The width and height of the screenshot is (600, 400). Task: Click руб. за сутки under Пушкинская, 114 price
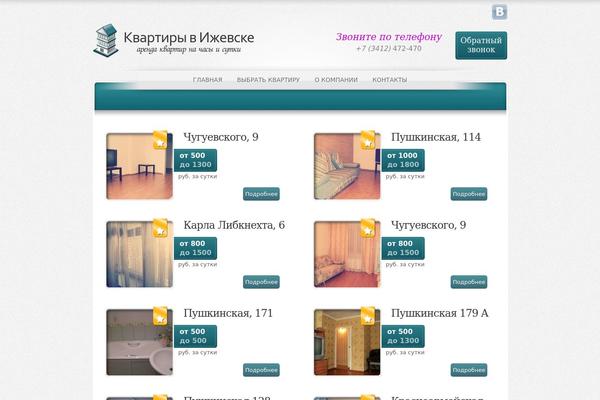[x=405, y=176]
